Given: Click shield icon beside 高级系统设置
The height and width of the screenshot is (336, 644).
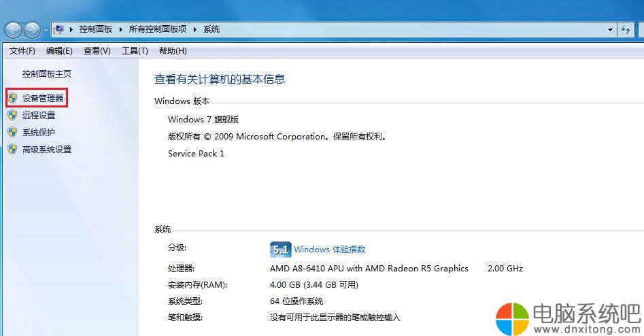Looking at the screenshot, I should click(12, 149).
